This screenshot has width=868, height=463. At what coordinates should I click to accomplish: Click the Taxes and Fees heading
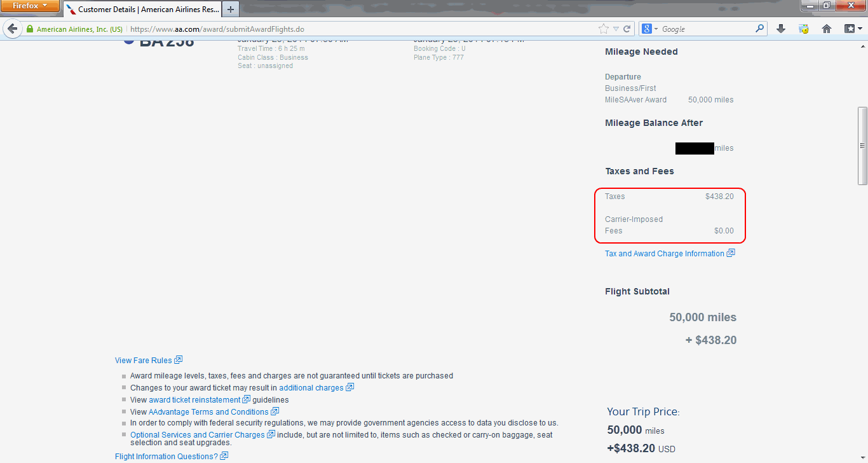pos(639,171)
